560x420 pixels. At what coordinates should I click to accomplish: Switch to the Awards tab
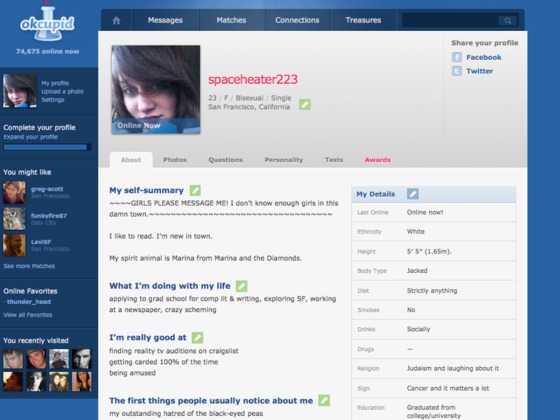378,160
